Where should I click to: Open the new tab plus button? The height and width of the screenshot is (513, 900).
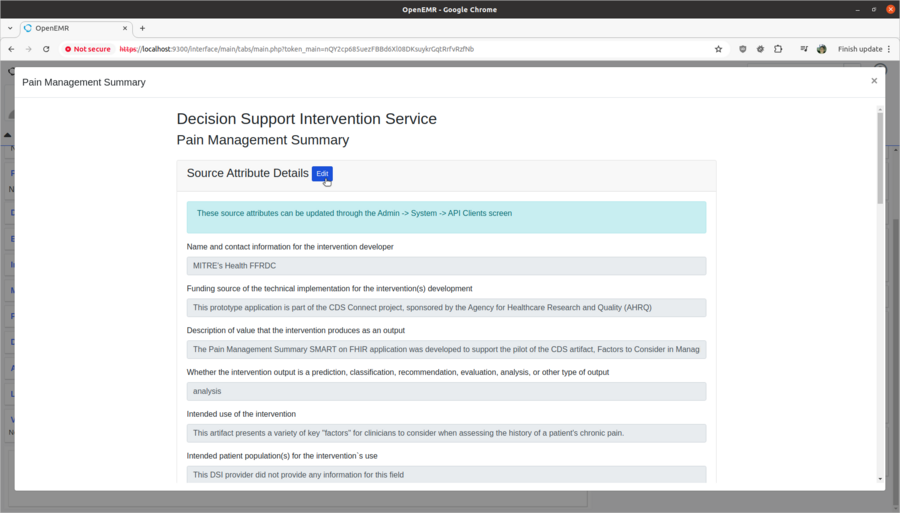click(142, 28)
